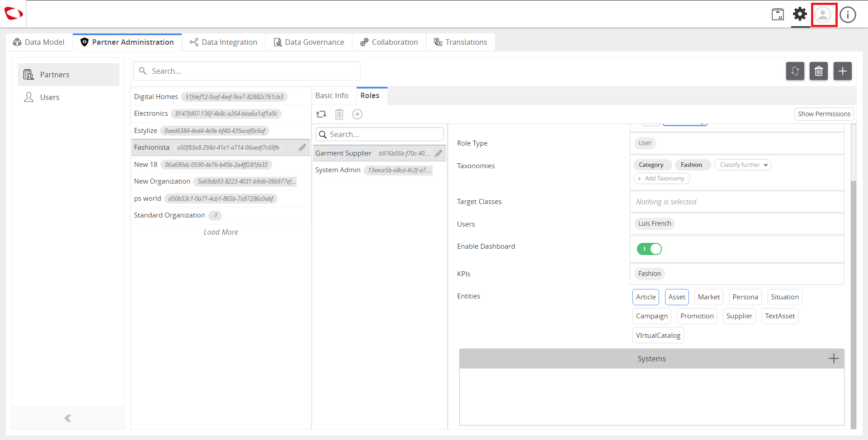Select System Admin role
868x440 pixels.
(x=380, y=170)
